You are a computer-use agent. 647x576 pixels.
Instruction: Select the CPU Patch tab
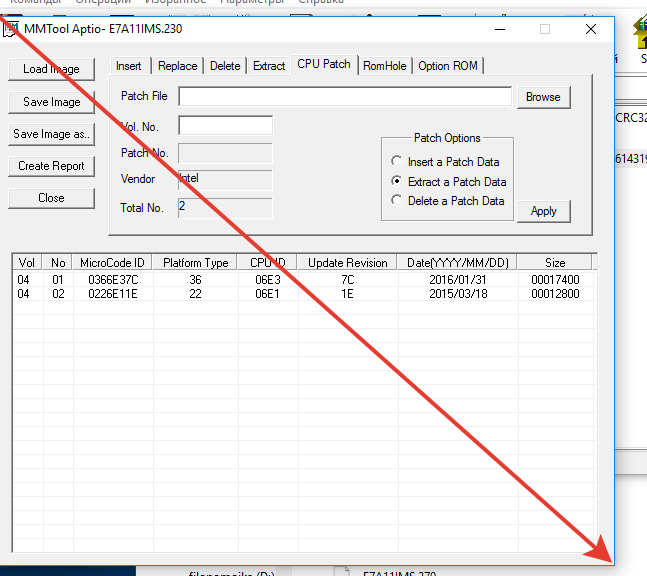pyautogui.click(x=324, y=64)
